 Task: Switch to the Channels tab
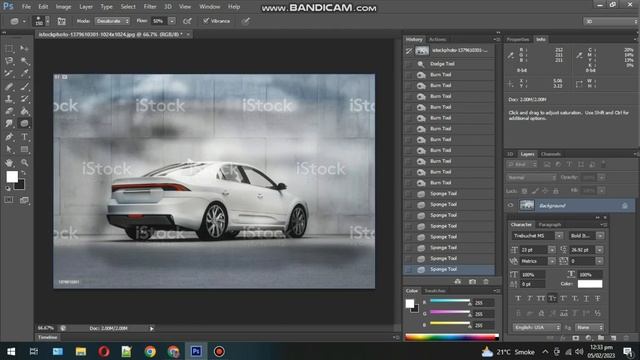tap(551, 154)
